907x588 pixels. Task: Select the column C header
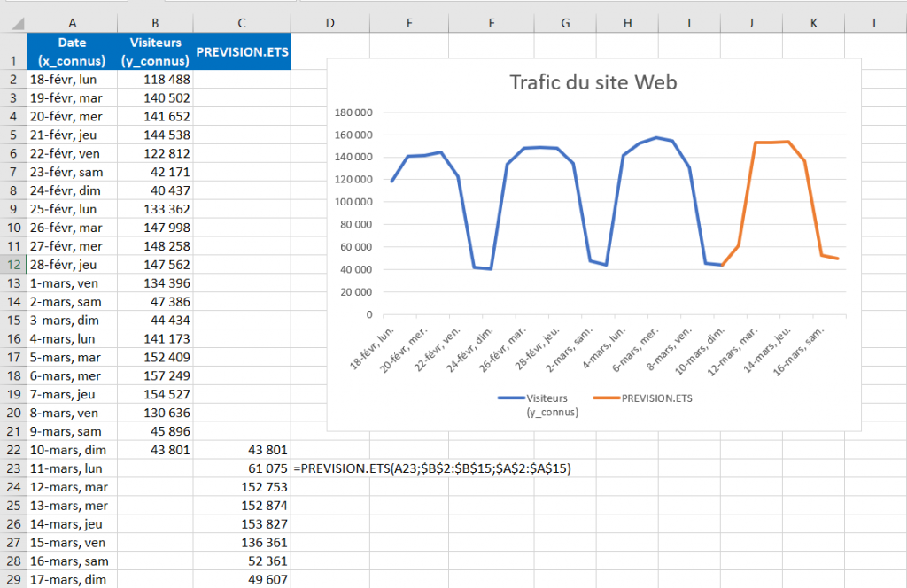pos(241,22)
